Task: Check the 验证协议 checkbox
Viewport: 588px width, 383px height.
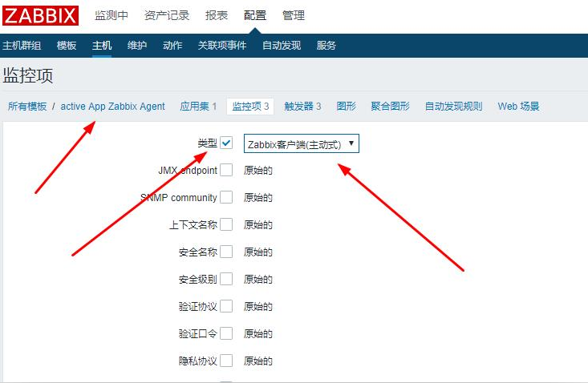Action: pyautogui.click(x=226, y=306)
